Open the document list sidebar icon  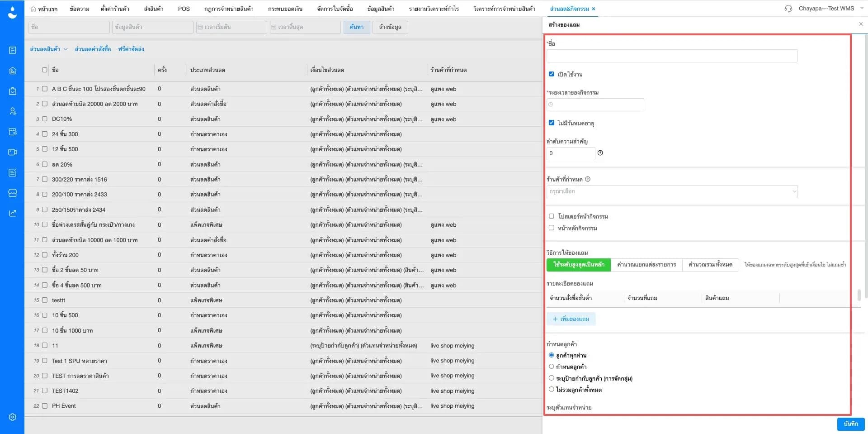click(13, 50)
